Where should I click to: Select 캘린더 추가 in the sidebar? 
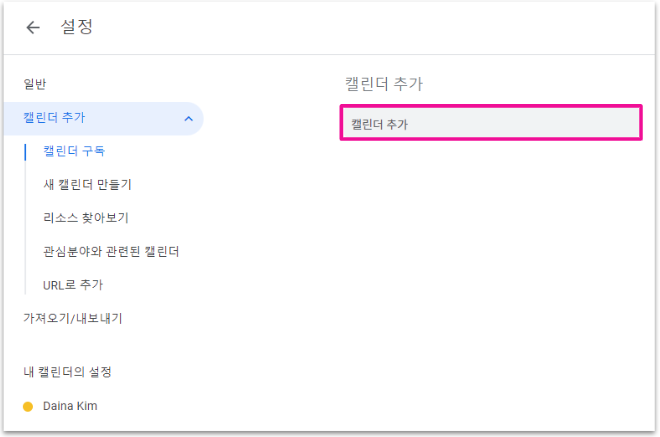click(x=55, y=118)
